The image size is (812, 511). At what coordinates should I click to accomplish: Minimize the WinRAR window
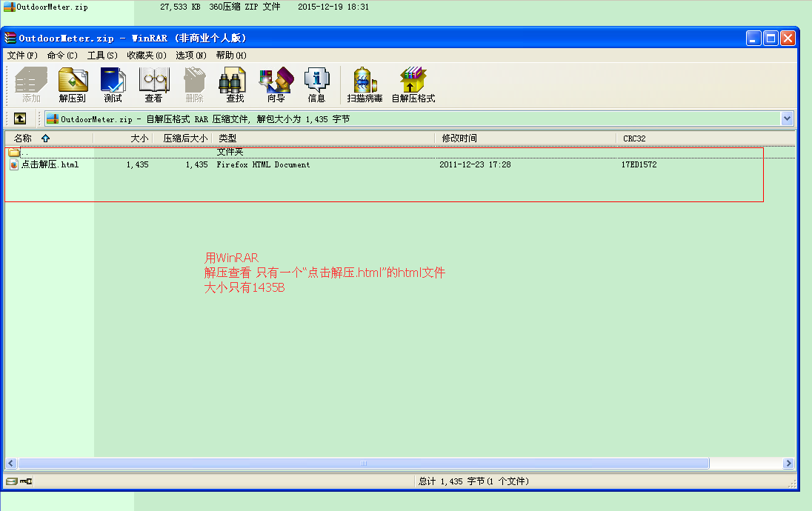click(x=753, y=39)
